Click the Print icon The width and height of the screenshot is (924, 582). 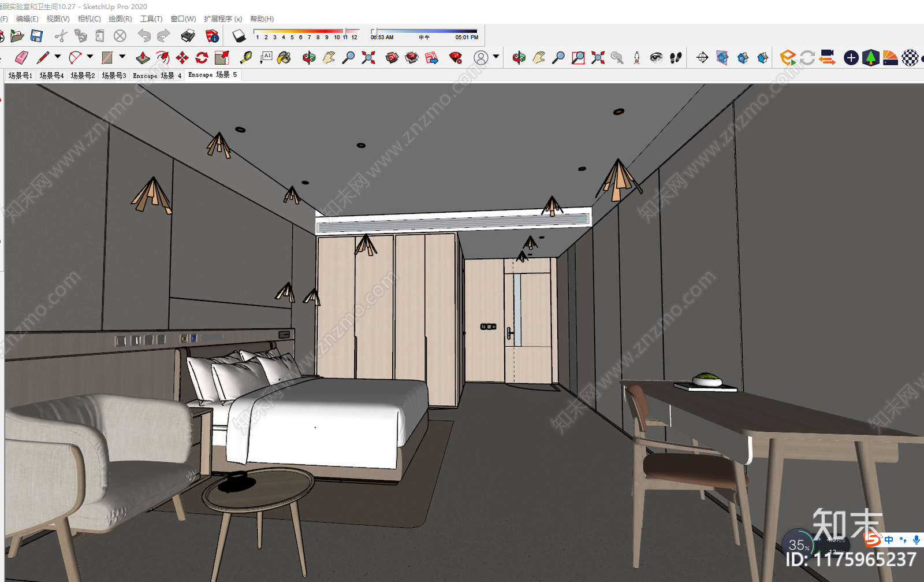tap(188, 36)
